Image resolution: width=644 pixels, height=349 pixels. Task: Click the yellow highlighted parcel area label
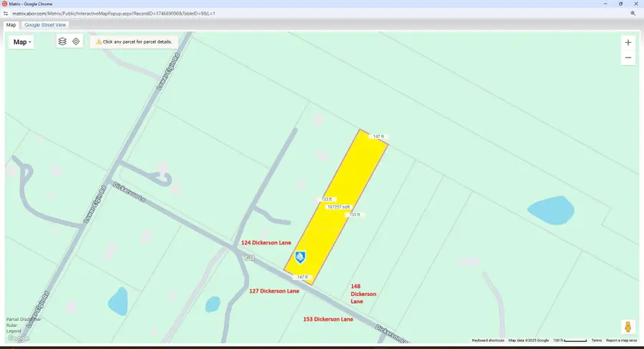pyautogui.click(x=338, y=207)
